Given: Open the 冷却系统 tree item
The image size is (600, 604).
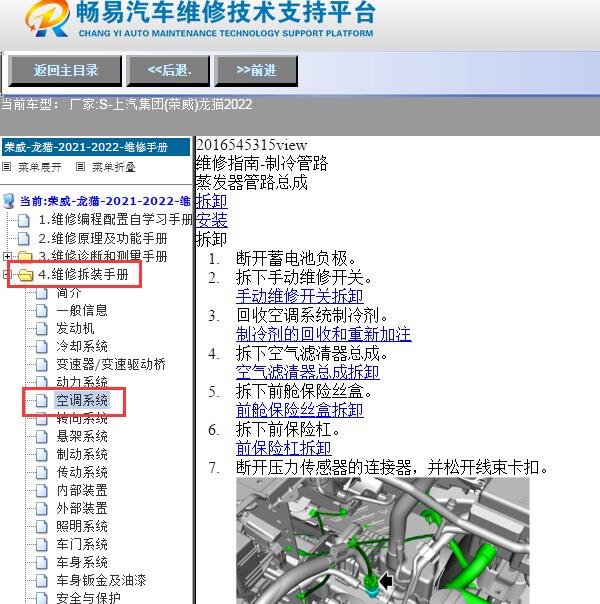Looking at the screenshot, I should coord(82,346).
